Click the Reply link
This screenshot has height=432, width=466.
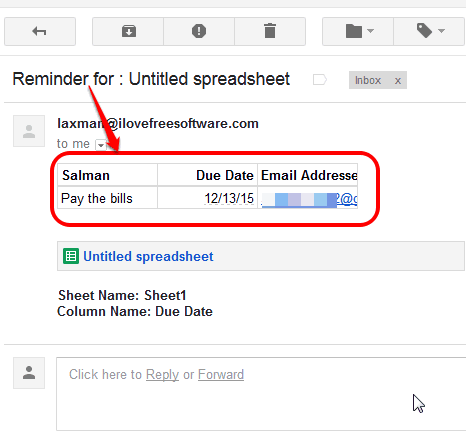[x=162, y=375]
